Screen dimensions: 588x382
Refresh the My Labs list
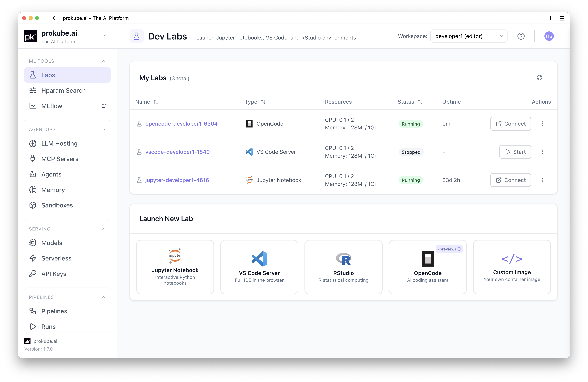(x=539, y=78)
